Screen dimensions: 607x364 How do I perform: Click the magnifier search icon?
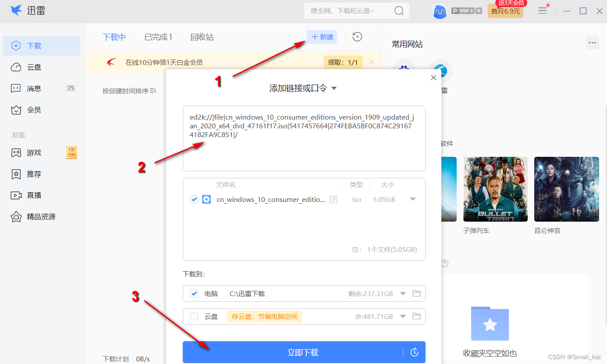pos(399,11)
